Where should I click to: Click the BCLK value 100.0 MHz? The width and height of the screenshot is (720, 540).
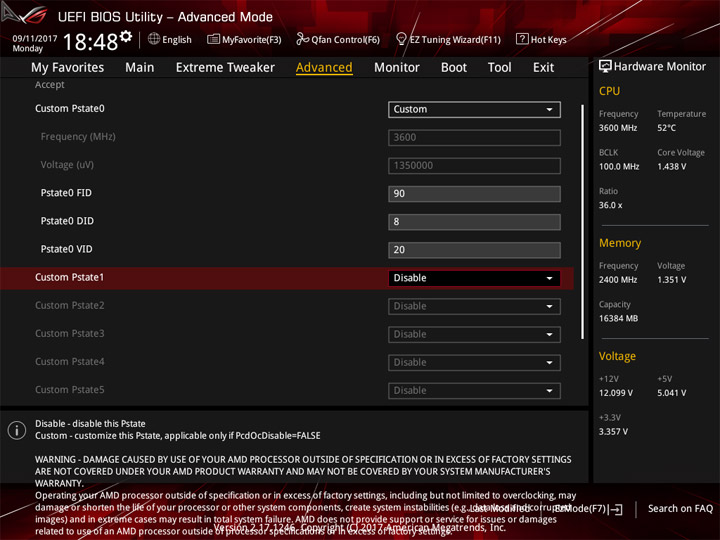point(619,166)
